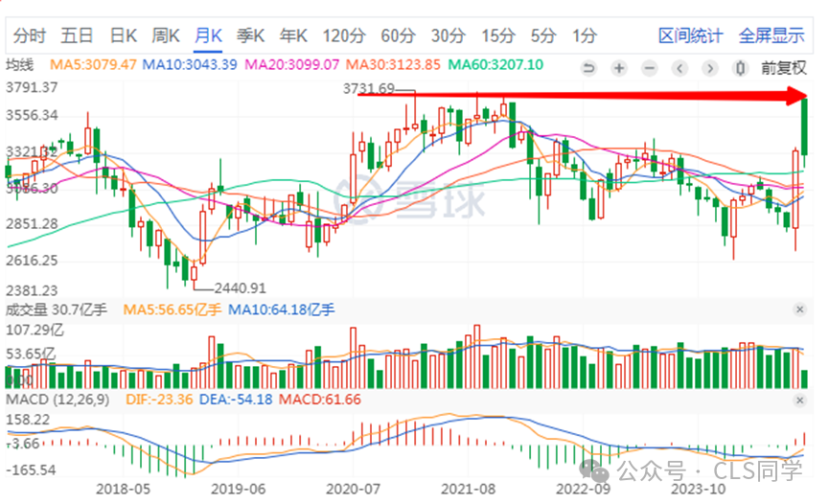Image resolution: width=829 pixels, height=504 pixels.
Task: Close the MACD indicator panel
Action: click(x=800, y=399)
